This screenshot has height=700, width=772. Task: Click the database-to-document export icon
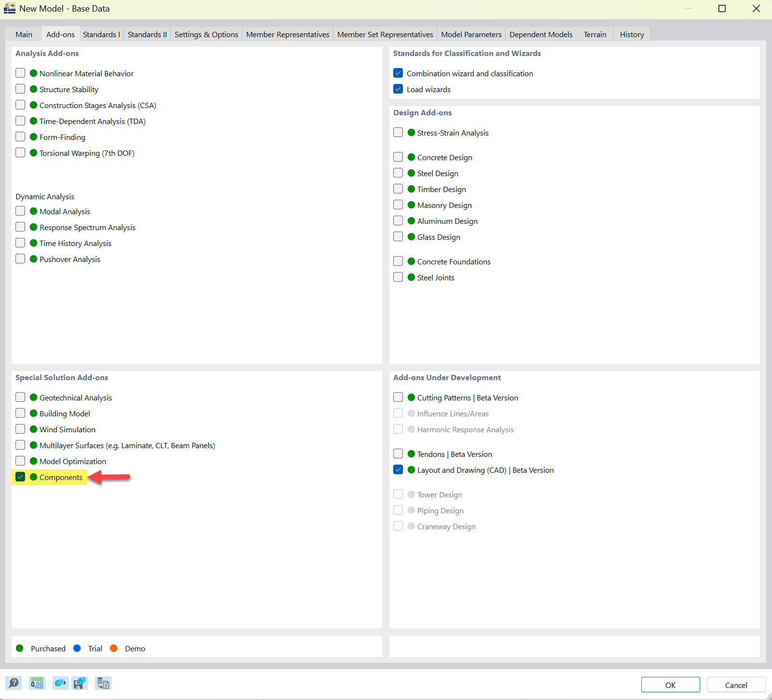pos(103,683)
